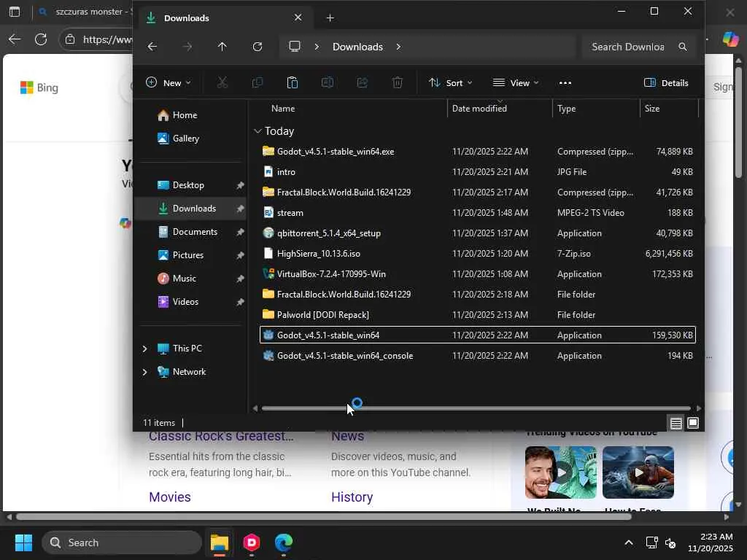Click the back arrow in File Explorer
Viewport: 747px width, 560px height.
pos(152,47)
